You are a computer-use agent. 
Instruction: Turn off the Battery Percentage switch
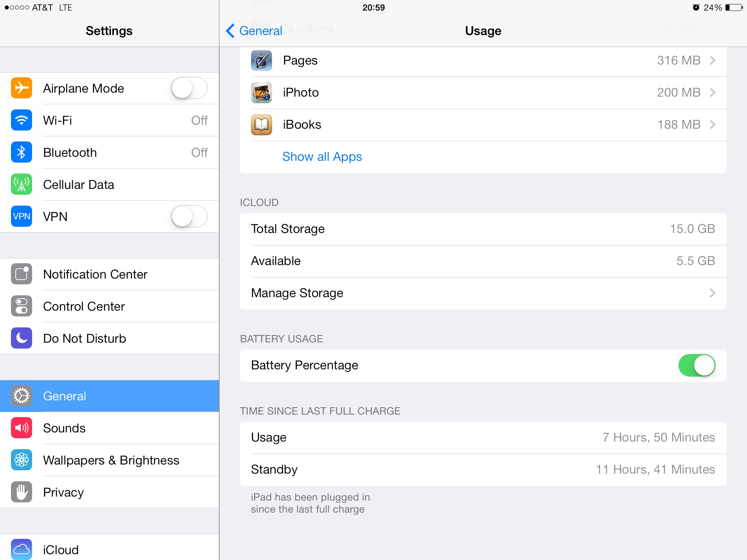tap(696, 365)
